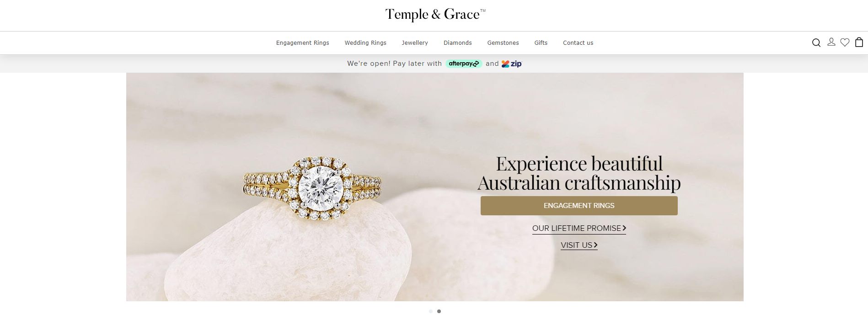Click the Temple & Grace logo
Viewport: 868px width, 320px height.
pyautogui.click(x=435, y=15)
